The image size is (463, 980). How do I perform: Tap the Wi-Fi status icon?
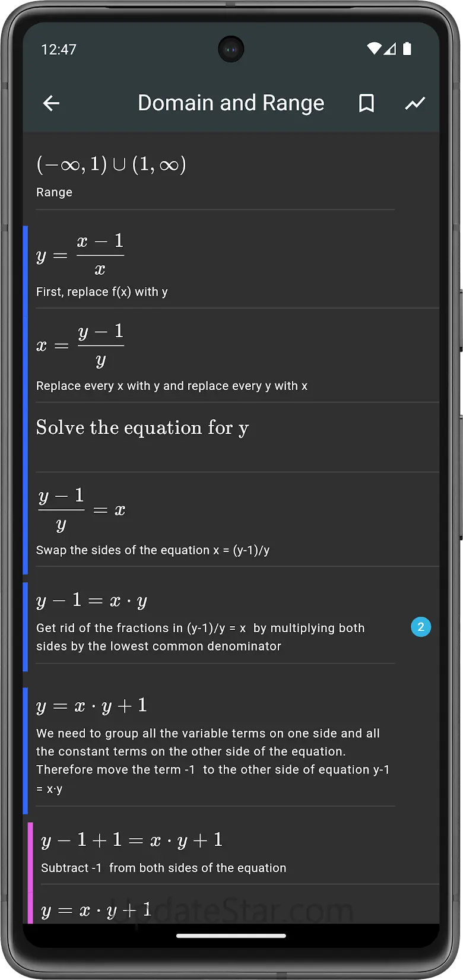tap(374, 49)
